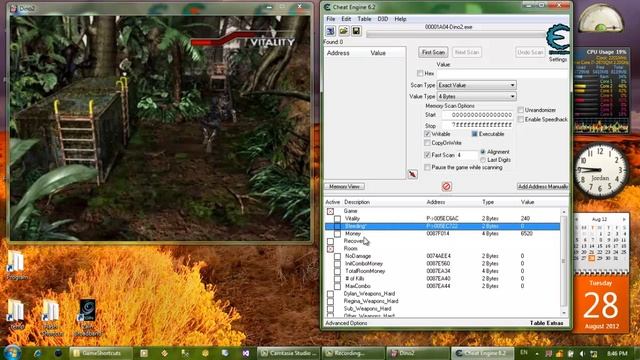Click the Internet Explorer taskbar icon
The width and height of the screenshot is (640, 360).
(x=38, y=353)
